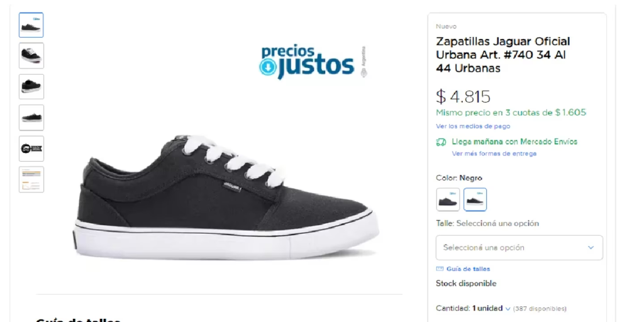644x322 pixels.
Task: Open the size chart document thumbnail
Action: point(31,179)
